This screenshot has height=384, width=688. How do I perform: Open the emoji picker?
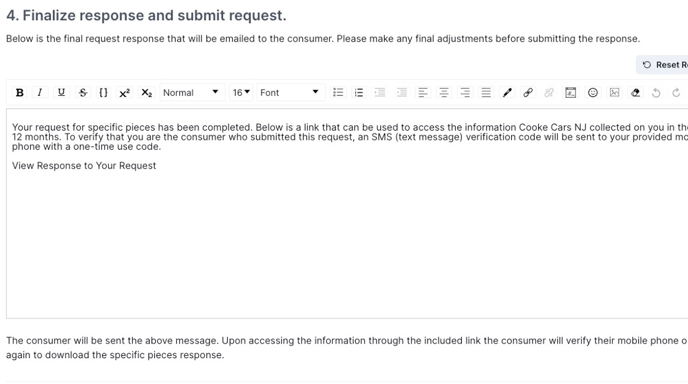click(x=593, y=93)
